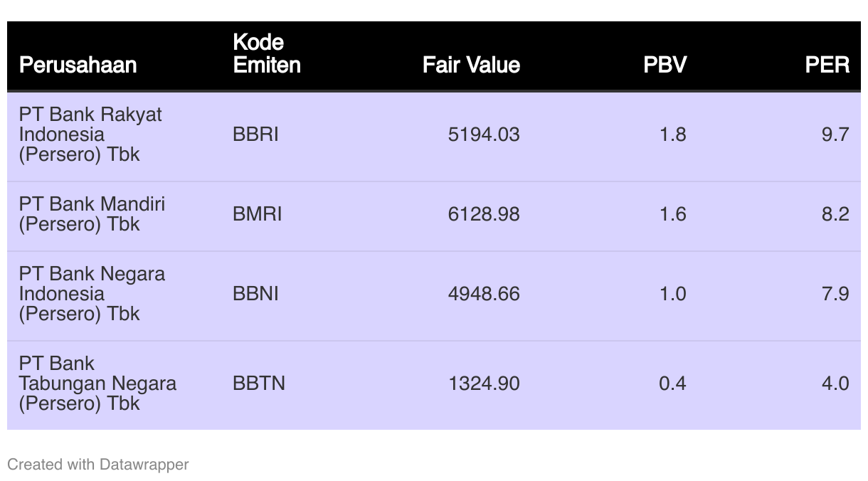Screen dimensions: 868x481
Task: Select PT Bank Negara Indonesia company name
Action: tap(92, 294)
